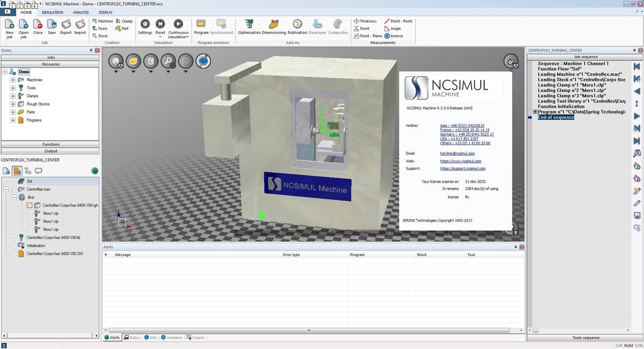Click the save disk icon in sequence toolbar
644x349 pixels.
point(636,215)
